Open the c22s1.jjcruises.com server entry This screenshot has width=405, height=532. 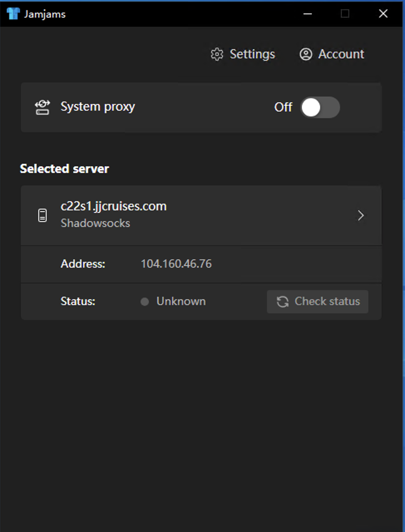(x=114, y=207)
